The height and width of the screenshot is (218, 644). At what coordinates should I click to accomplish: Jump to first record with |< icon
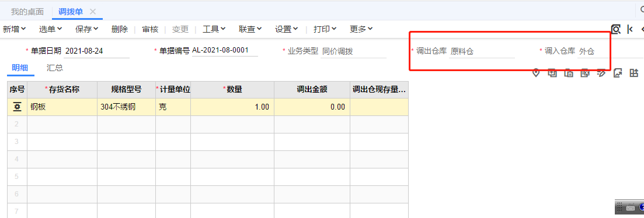point(629,29)
